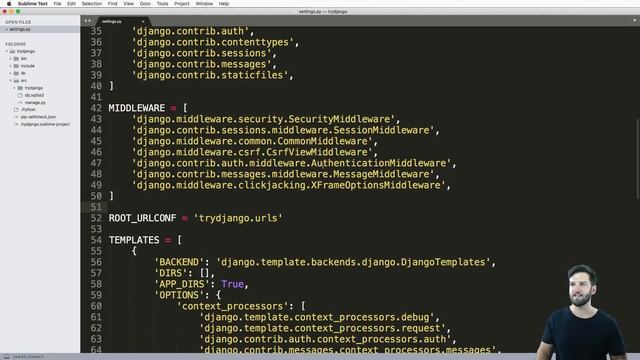This screenshot has height=360, width=640.
Task: Click the 'context_processors' key on line 60
Action: coord(233,306)
